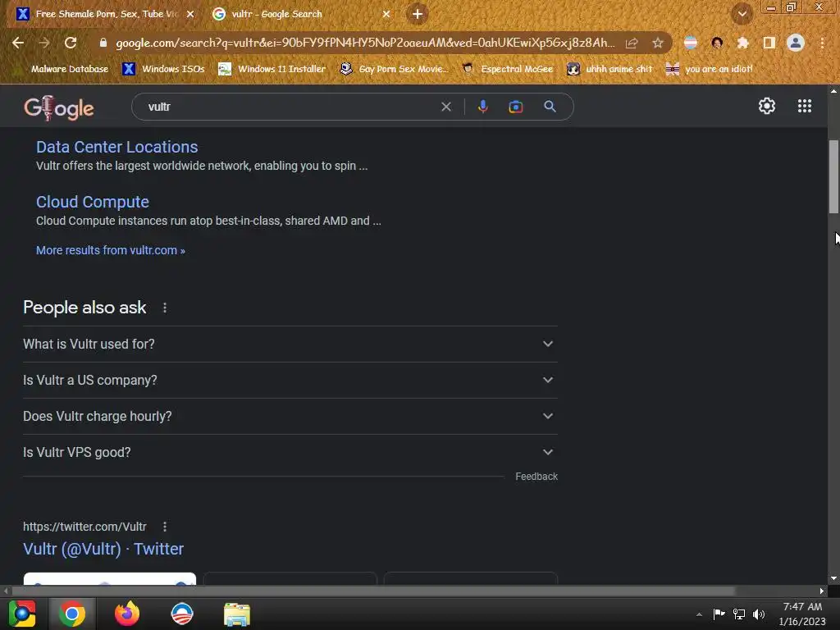This screenshot has height=630, width=840.
Task: Click the address bar URL
Action: click(x=365, y=43)
